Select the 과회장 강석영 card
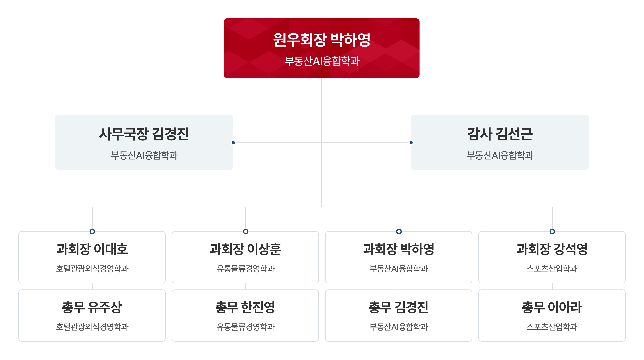This screenshot has width=644, height=360. (552, 257)
